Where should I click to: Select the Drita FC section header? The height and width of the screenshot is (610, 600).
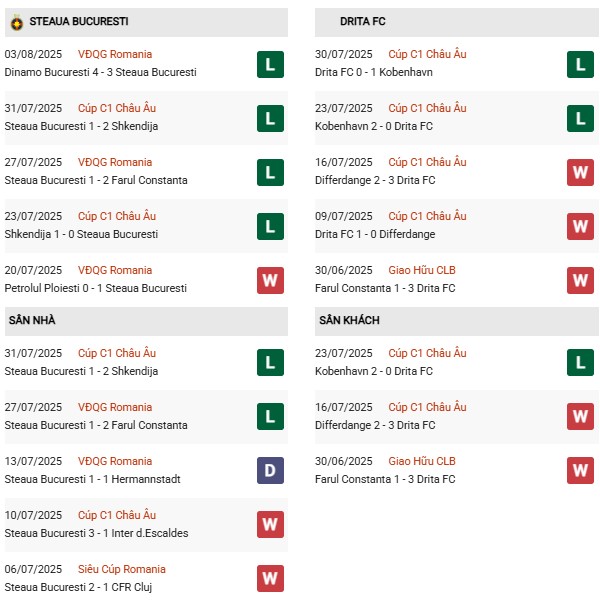tap(363, 21)
